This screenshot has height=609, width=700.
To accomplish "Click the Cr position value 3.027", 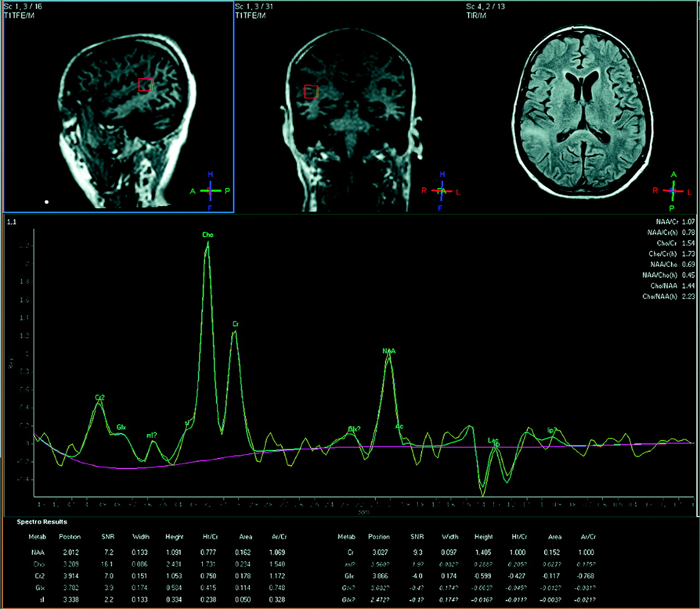I will 380,552.
